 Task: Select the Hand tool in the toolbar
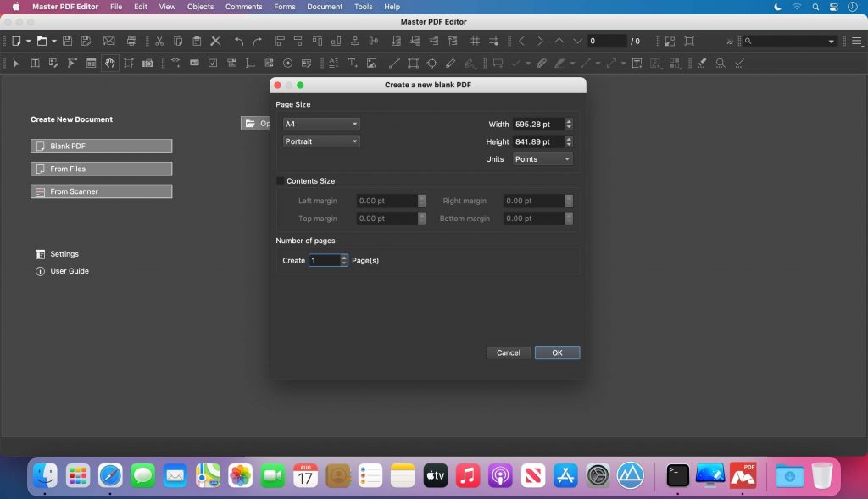[x=109, y=63]
